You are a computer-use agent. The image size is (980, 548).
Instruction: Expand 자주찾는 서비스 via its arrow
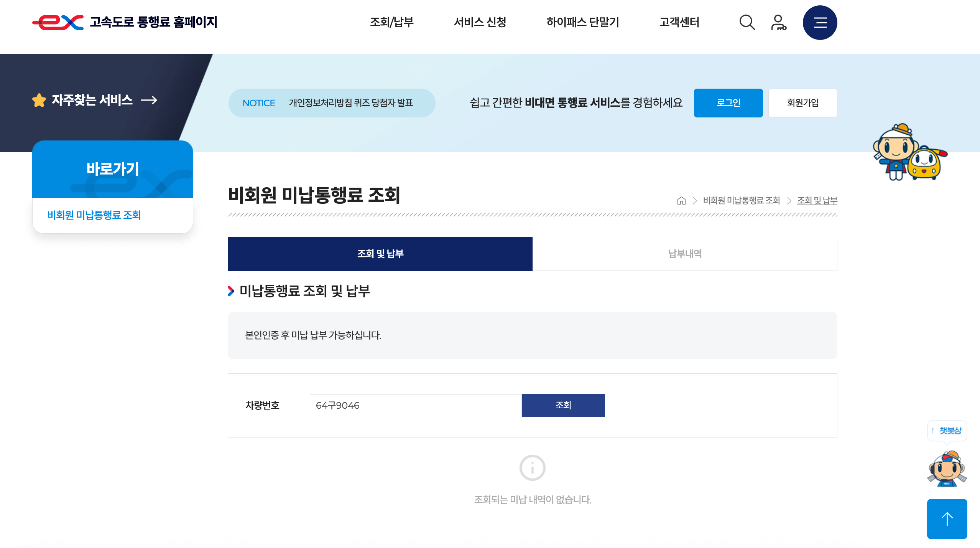click(x=150, y=101)
